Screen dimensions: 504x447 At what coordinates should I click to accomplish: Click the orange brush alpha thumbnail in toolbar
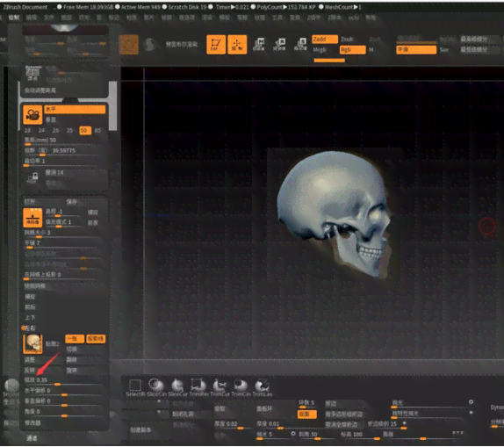coord(129,45)
